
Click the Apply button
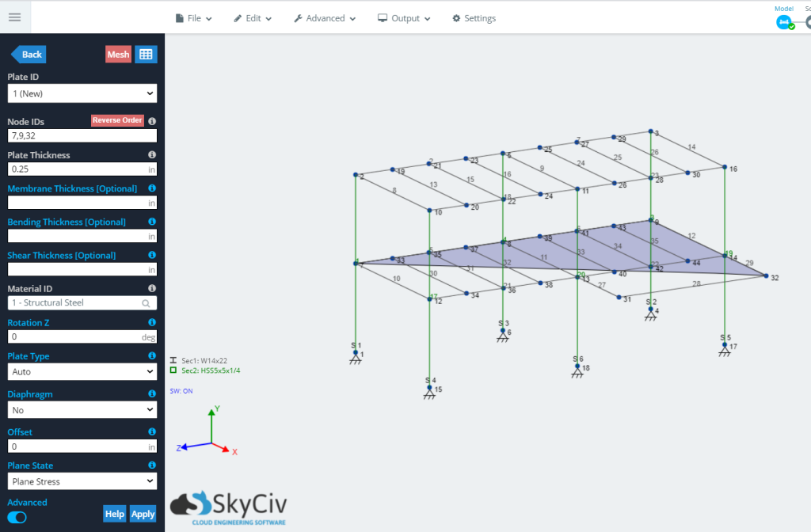click(143, 514)
